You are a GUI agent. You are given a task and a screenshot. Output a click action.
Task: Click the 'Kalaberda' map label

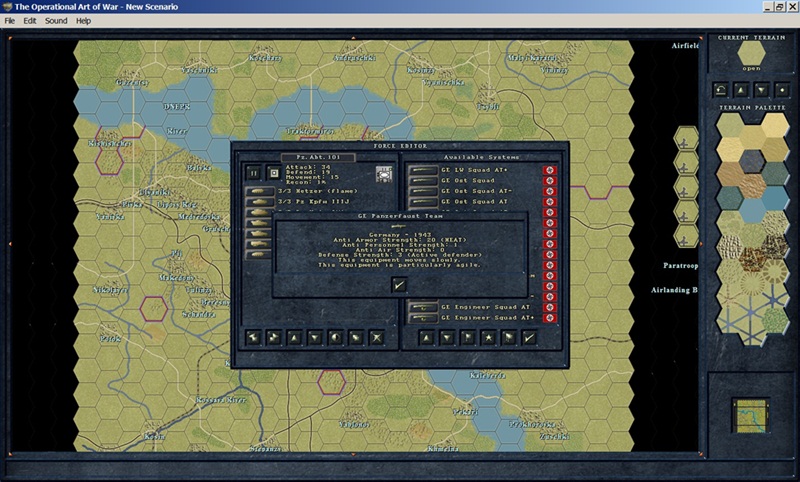coord(487,375)
